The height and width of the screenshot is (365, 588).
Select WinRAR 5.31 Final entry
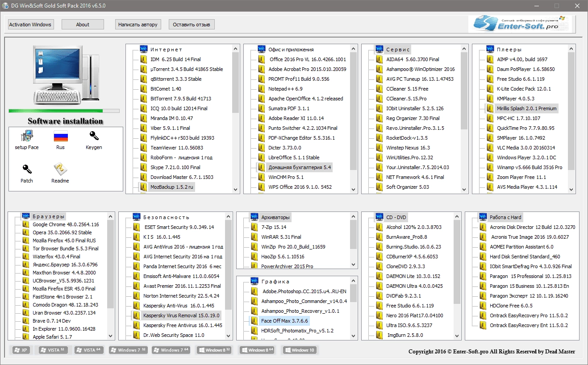281,237
